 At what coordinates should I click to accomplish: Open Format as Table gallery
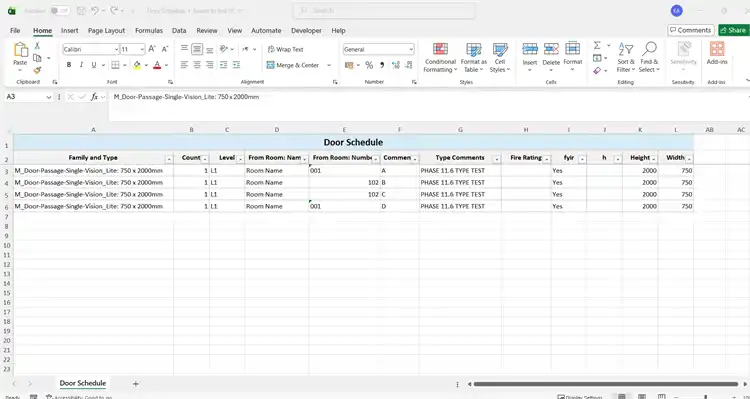[474, 57]
